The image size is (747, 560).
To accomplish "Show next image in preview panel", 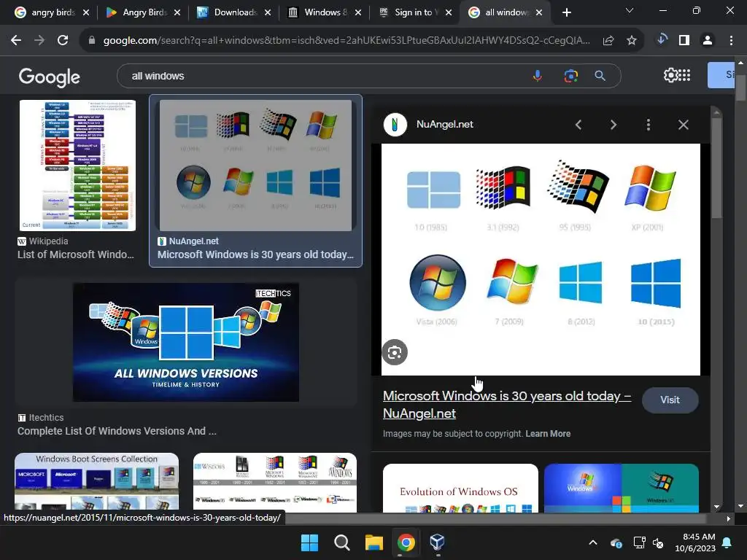I will (613, 125).
